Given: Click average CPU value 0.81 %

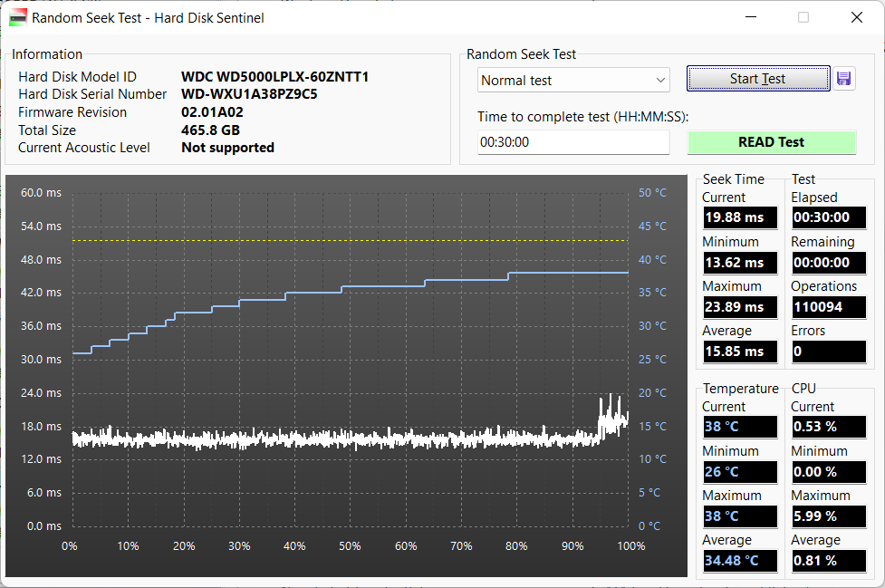Looking at the screenshot, I should coord(829,560).
